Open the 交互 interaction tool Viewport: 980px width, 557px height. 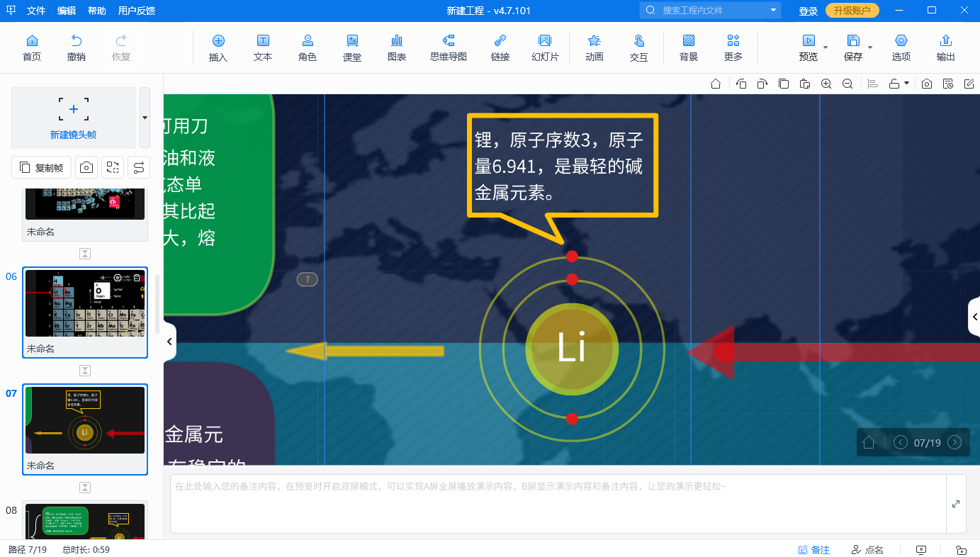point(639,47)
